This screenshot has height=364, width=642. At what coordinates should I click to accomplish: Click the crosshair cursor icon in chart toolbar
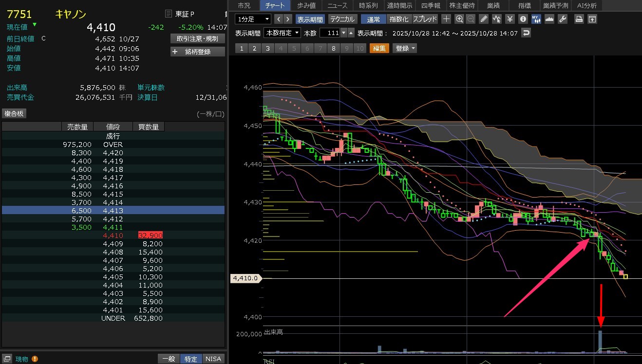[446, 19]
